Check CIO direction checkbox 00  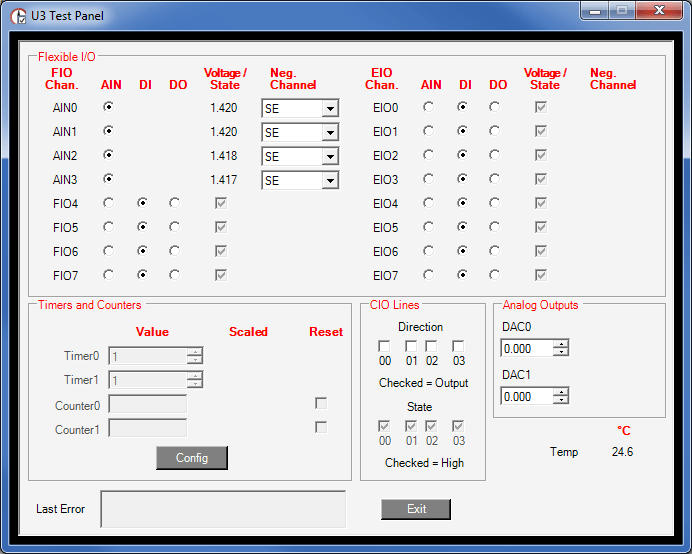pyautogui.click(x=385, y=346)
